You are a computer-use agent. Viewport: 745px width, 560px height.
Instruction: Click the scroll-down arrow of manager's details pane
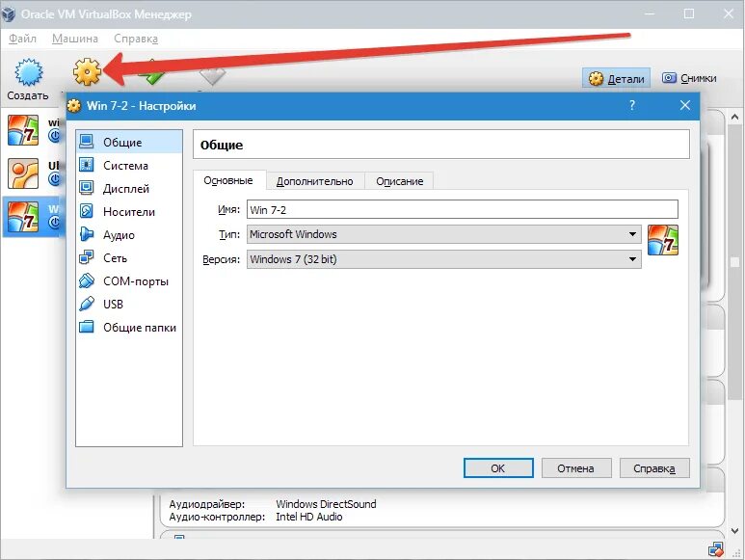[735, 531]
